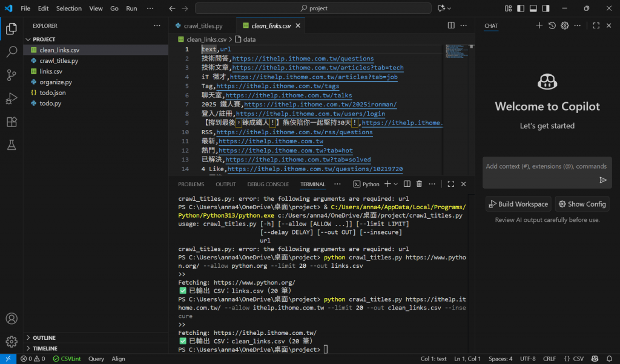
Task: Toggle the secondary sidebar layout button
Action: click(546, 8)
